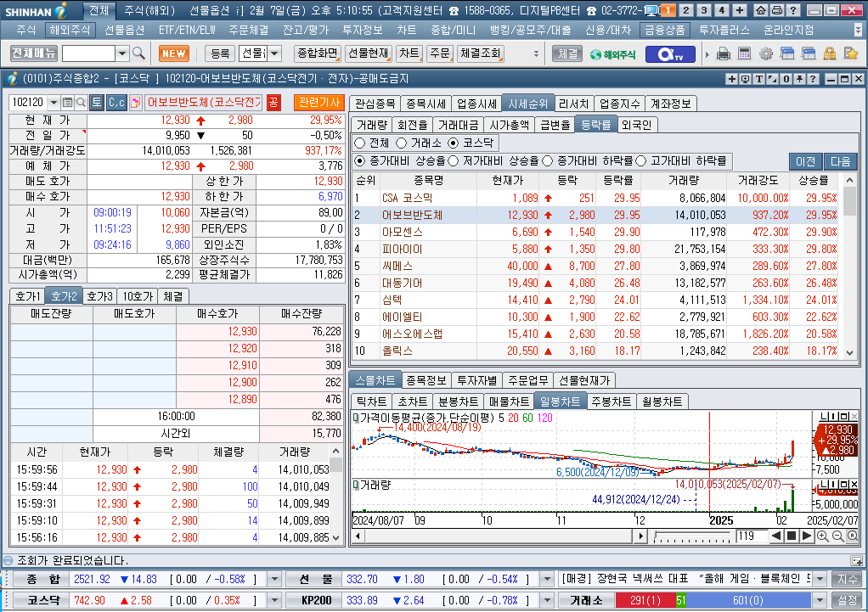This screenshot has width=868, height=612.
Task: Open settings via the gear icon
Action: click(x=766, y=53)
